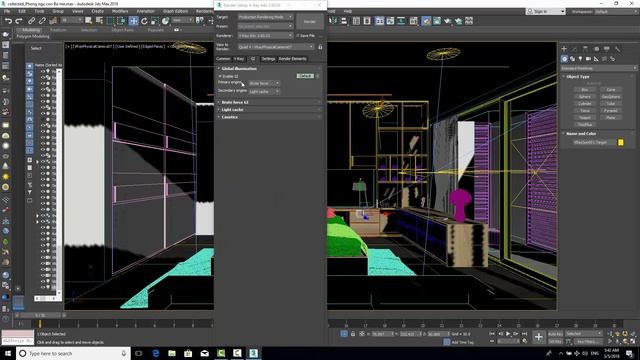Select the Lights category icon in Create panel
The image size is (640, 360).
pos(580,59)
